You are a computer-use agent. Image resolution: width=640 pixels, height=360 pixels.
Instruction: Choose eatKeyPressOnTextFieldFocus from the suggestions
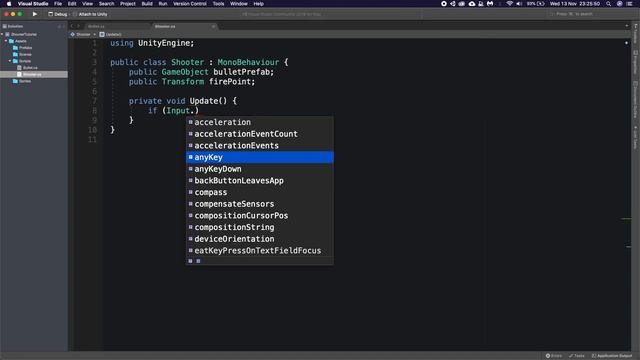260,251
